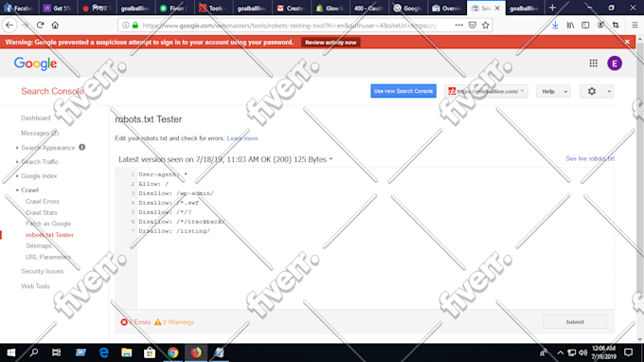Open Windows search from the taskbar
The image size is (644, 362).
click(x=34, y=353)
